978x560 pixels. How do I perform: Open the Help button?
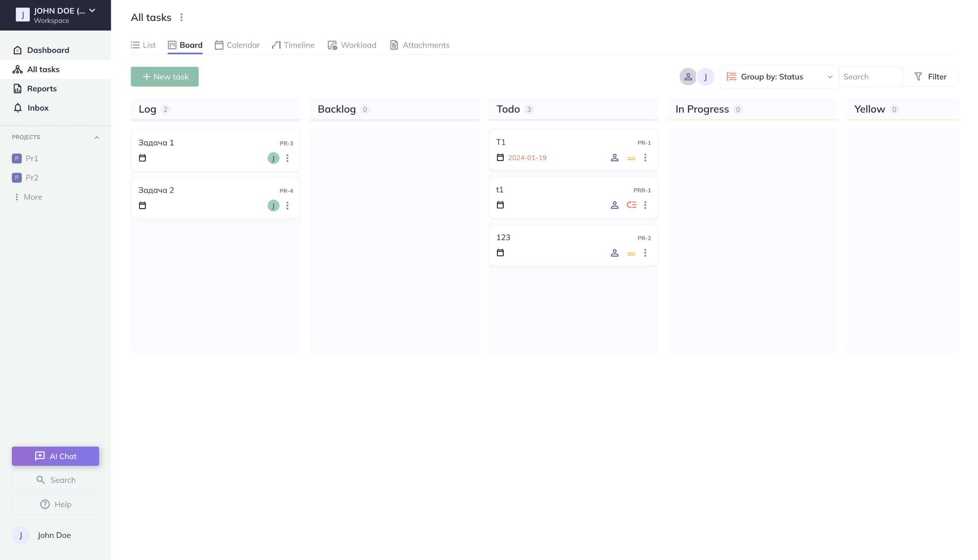(x=55, y=504)
